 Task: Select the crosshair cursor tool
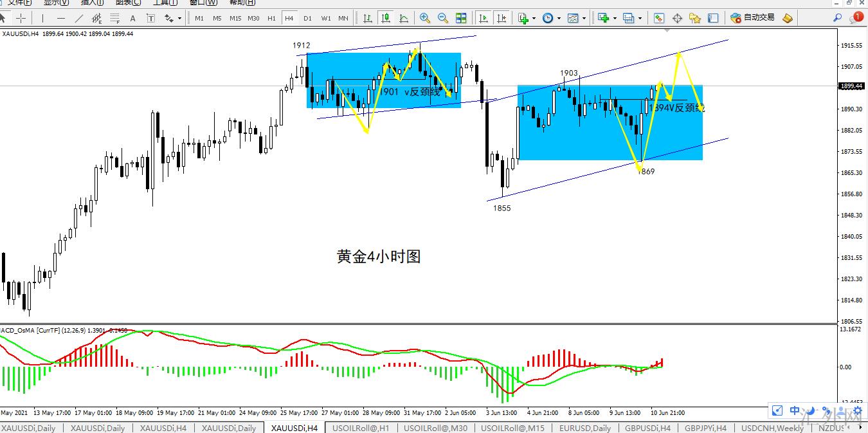point(21,18)
